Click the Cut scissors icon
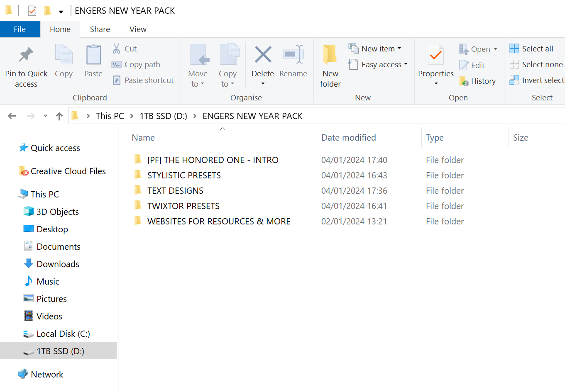 coord(117,49)
